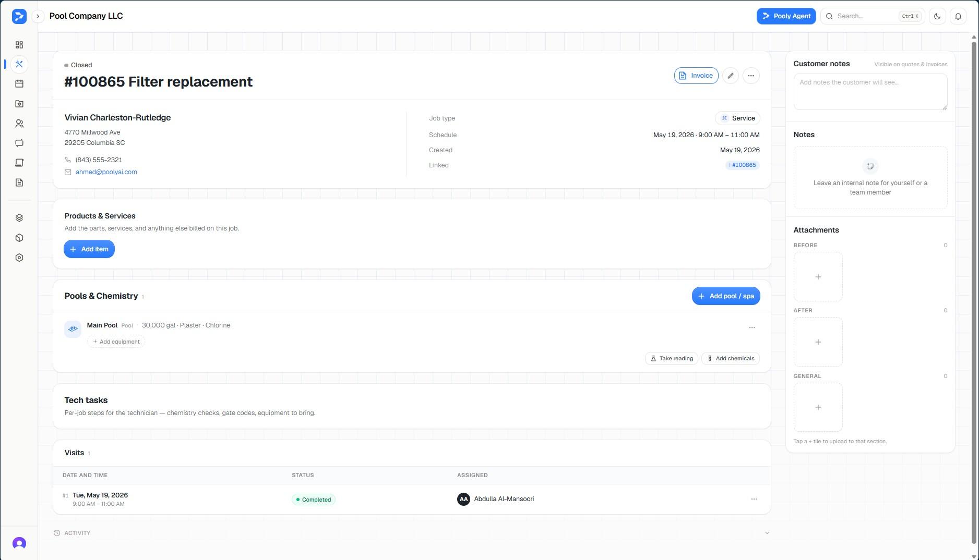This screenshot has width=979, height=560.
Task: Click the address 4770 Millwood Ave
Action: (92, 132)
